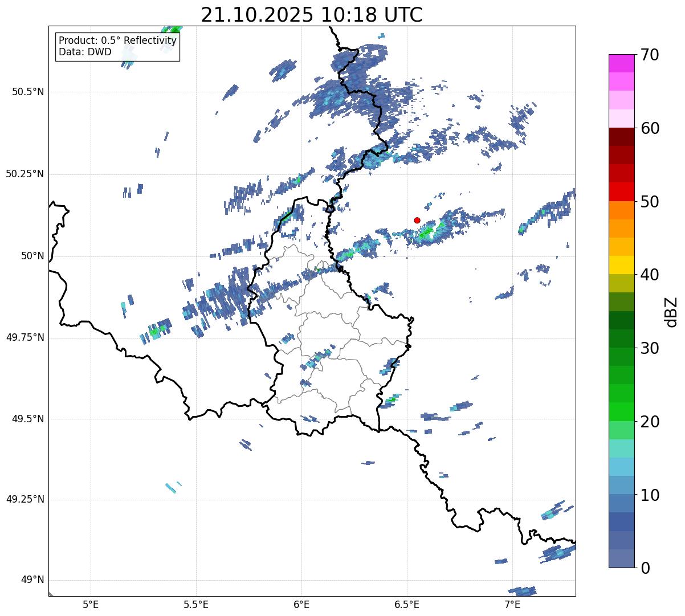Click the 'dBZ' colorbar axis label
Viewport: 685px width, 616px height.
click(x=671, y=311)
